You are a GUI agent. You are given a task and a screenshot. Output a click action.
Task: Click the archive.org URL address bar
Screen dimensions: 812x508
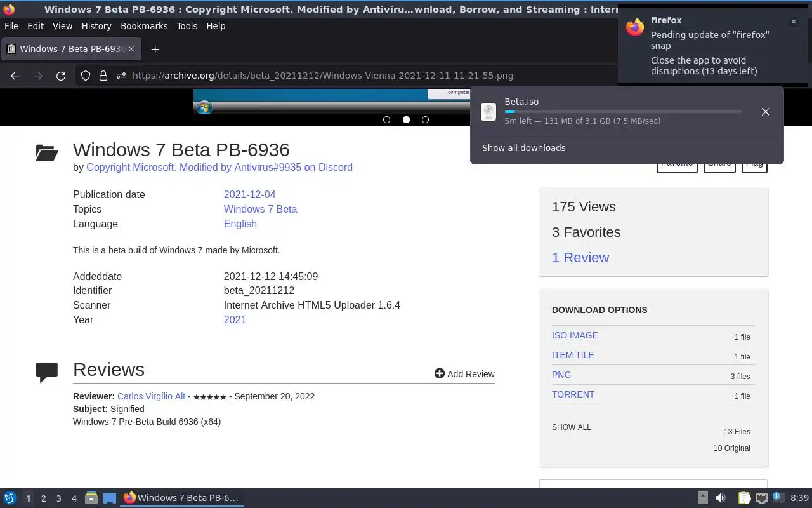[322, 76]
